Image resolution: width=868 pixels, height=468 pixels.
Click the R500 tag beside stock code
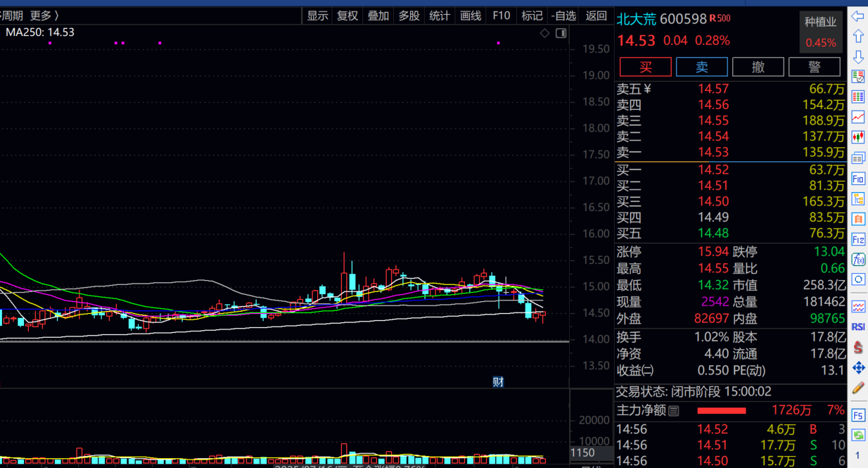coord(720,18)
